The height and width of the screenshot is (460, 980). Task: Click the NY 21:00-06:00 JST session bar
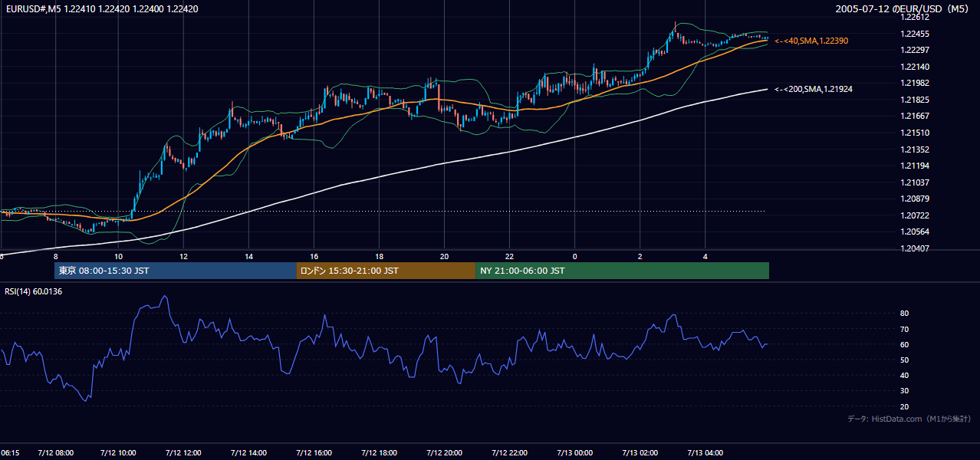pyautogui.click(x=622, y=271)
